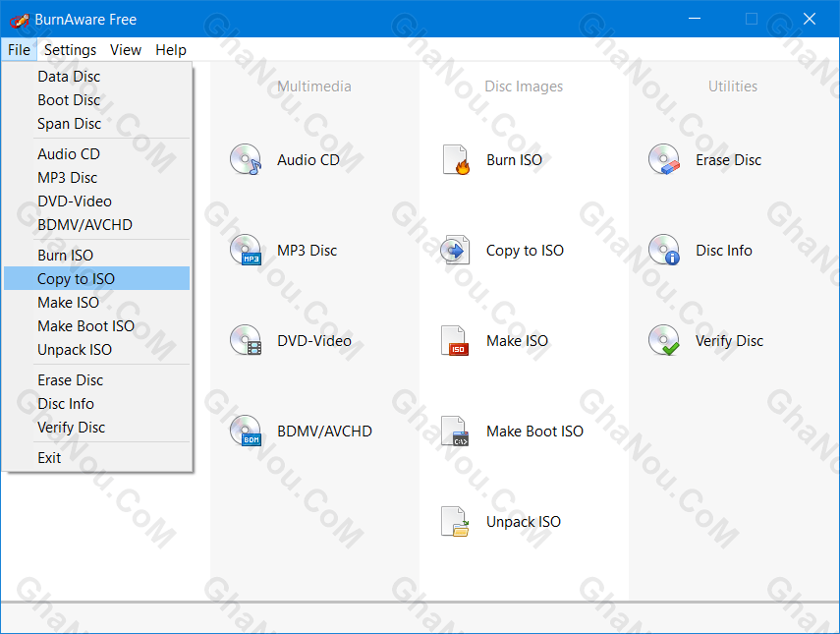The width and height of the screenshot is (840, 634).
Task: Click the Multimedia column heading
Action: pyautogui.click(x=314, y=86)
